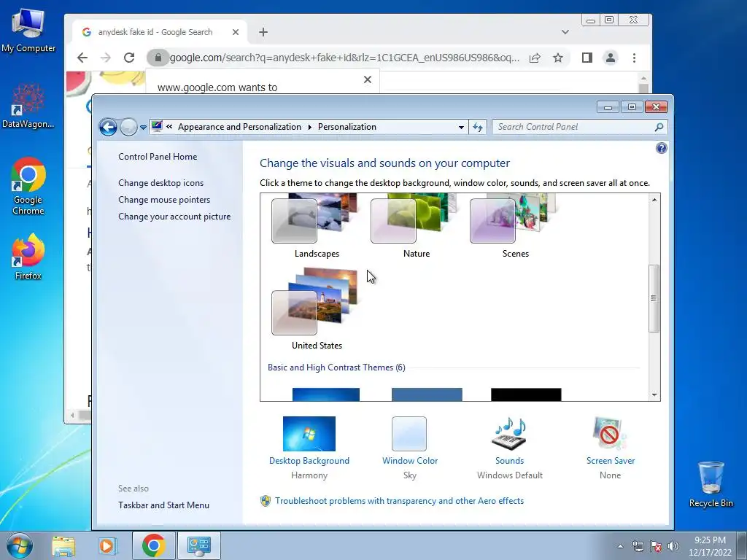This screenshot has width=747, height=560.
Task: Expand the address bar history dropdown
Action: click(x=461, y=127)
